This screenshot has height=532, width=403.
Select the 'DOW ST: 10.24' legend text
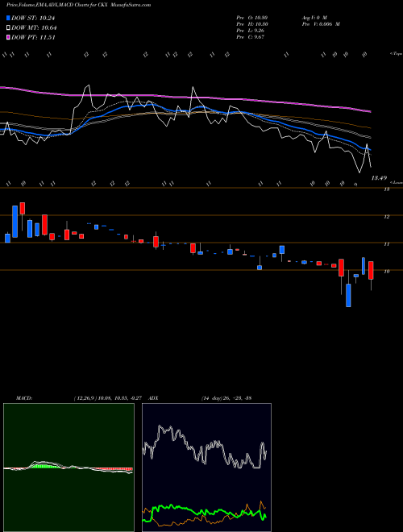(33, 18)
